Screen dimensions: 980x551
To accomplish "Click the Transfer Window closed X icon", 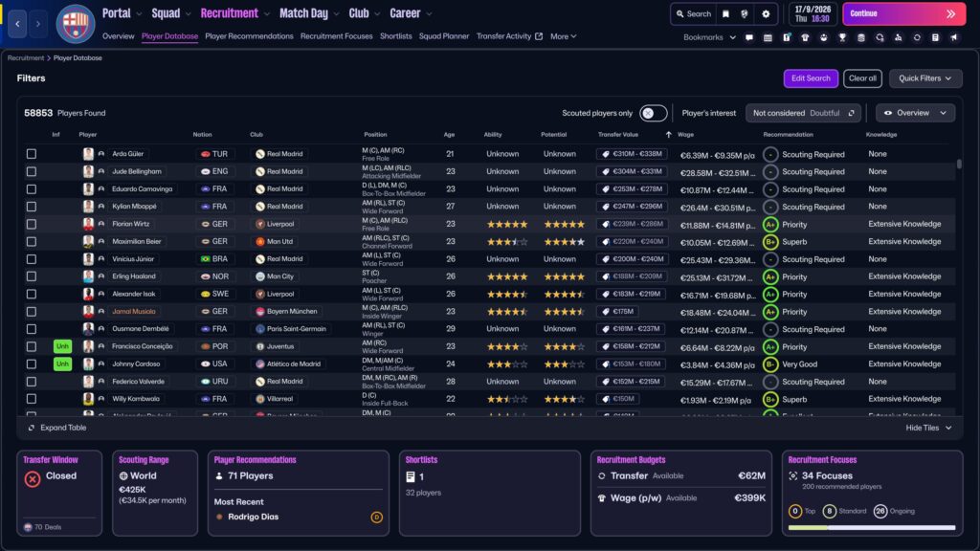I will click(33, 478).
